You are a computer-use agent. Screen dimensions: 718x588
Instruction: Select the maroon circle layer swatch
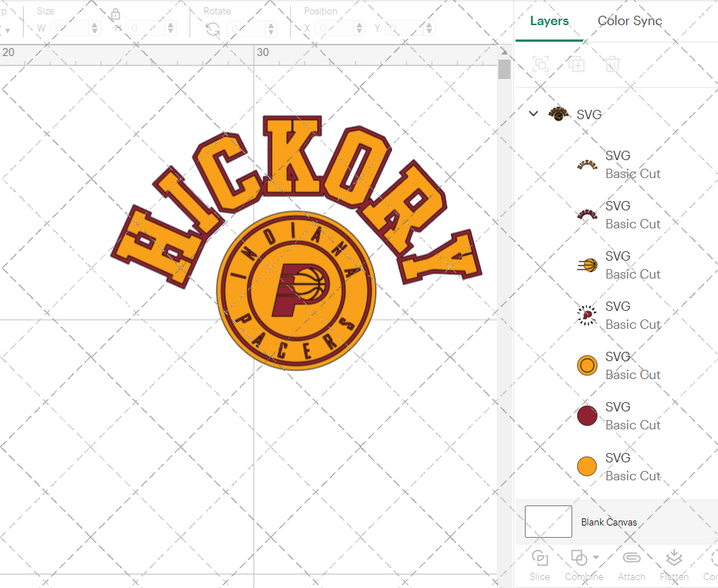587,416
